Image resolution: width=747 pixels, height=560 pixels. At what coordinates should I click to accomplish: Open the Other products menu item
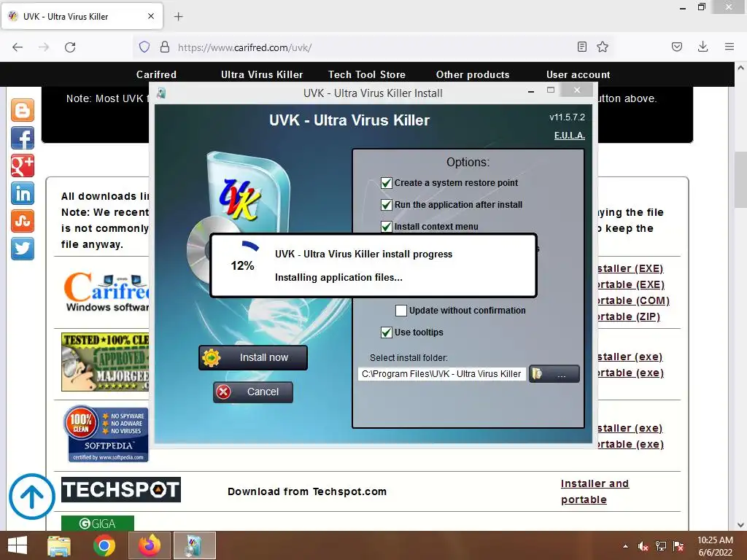tap(473, 75)
